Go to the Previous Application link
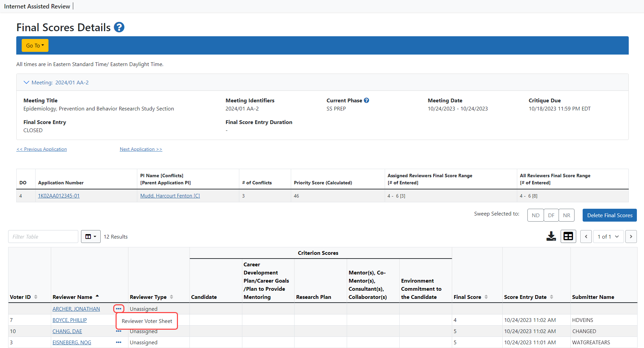This screenshot has height=348, width=644. (x=42, y=149)
